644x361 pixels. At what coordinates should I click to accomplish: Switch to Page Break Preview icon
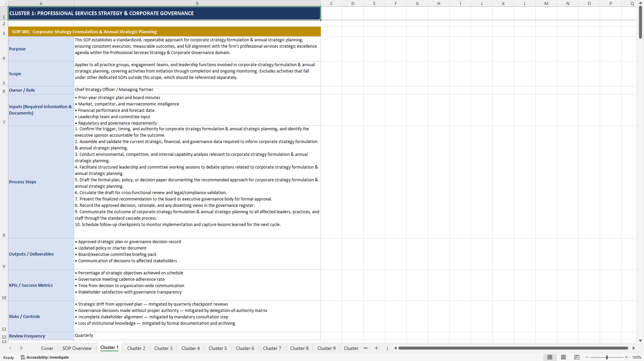point(577,357)
